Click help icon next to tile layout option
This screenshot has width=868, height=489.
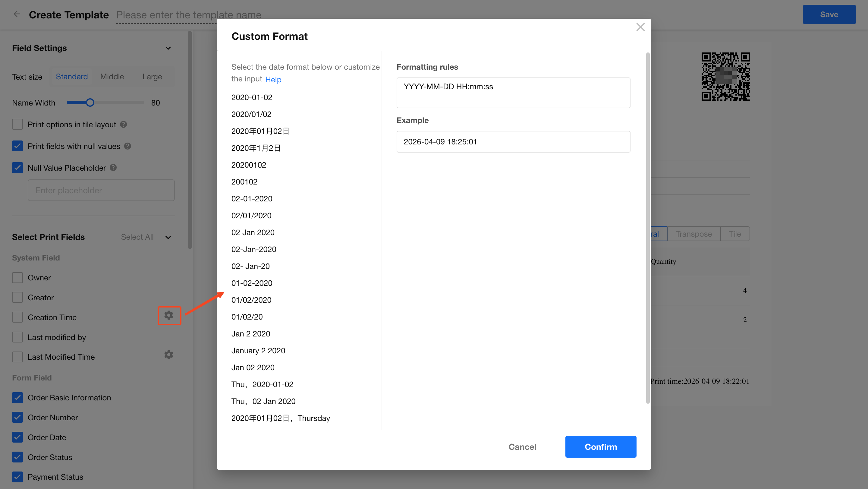124,124
